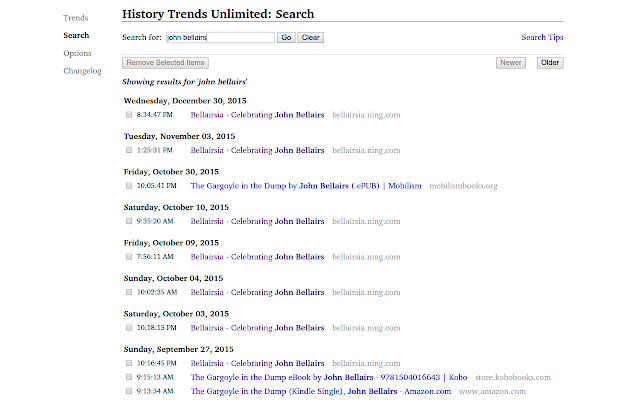
Task: Check the box for December 30, 2015 entry
Action: click(x=129, y=115)
